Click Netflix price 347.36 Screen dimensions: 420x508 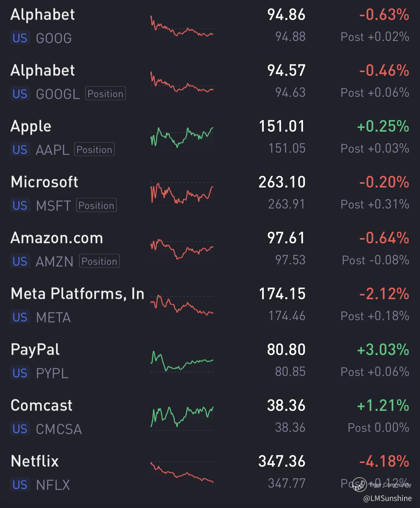pos(282,461)
